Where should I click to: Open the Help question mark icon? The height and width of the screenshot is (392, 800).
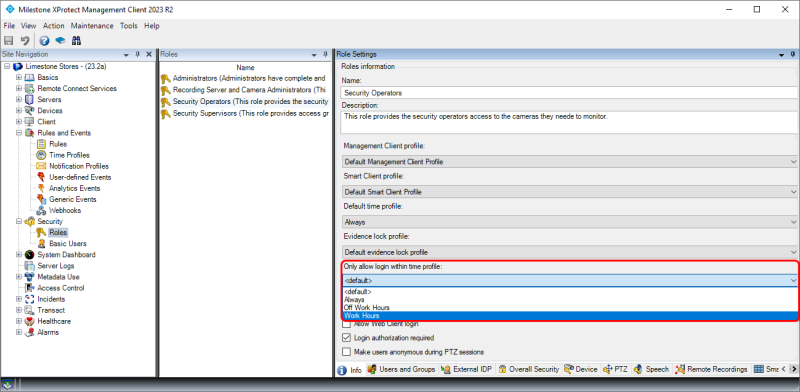[x=44, y=41]
